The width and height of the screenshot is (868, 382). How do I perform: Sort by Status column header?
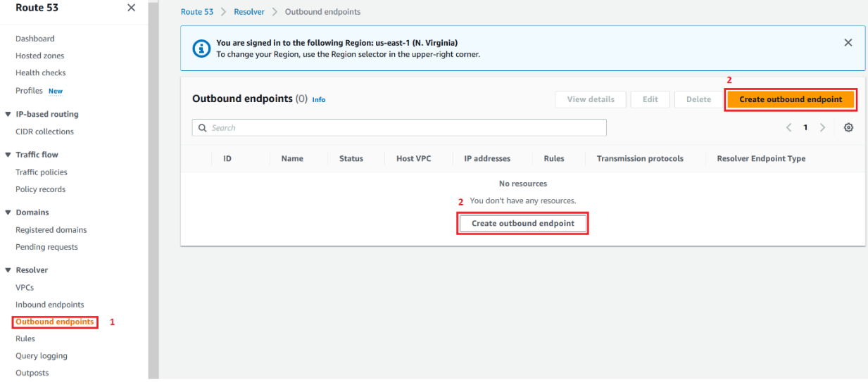(351, 158)
